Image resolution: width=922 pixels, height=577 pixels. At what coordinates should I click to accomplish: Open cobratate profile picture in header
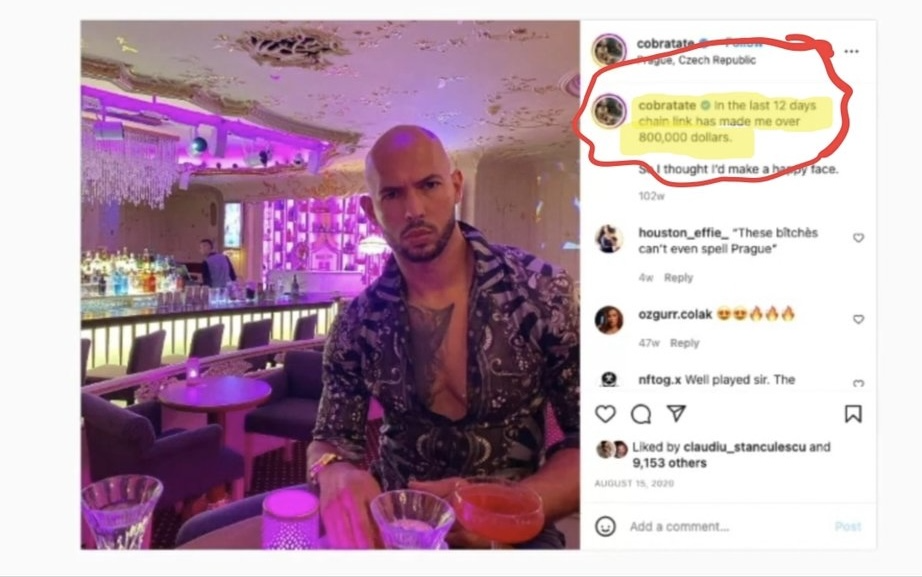tap(609, 49)
